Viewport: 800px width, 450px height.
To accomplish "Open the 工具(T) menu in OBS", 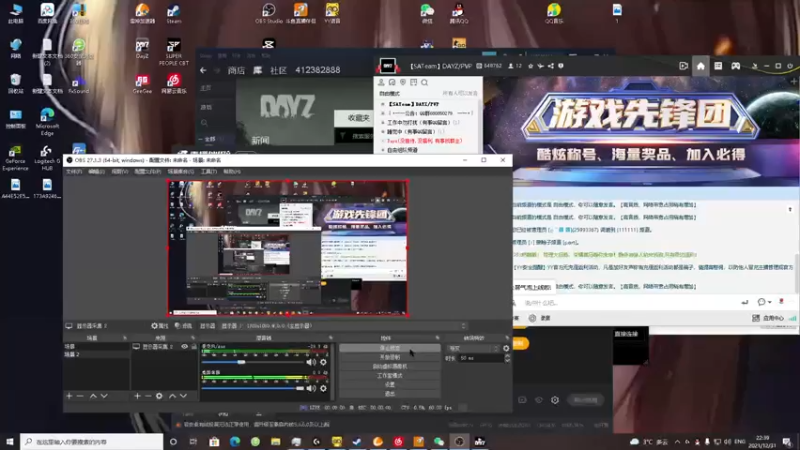I will (x=209, y=171).
